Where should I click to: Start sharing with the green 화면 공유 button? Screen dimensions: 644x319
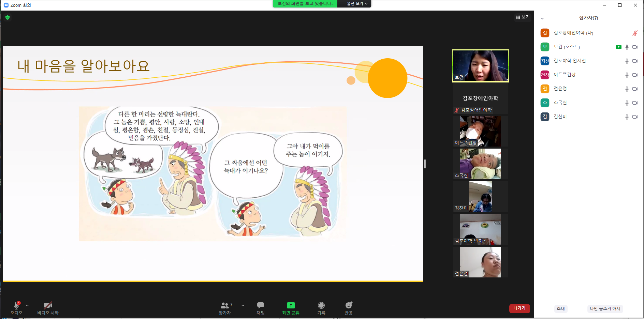click(x=291, y=308)
